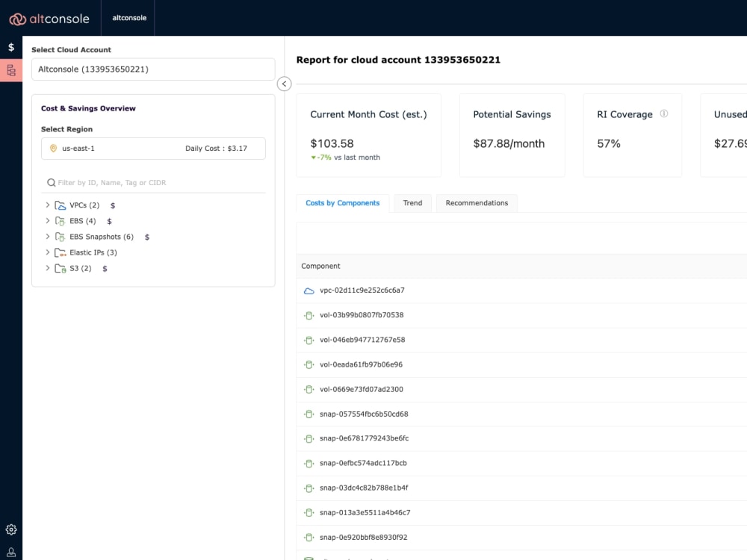Click the Potential Savings card
The height and width of the screenshot is (560, 747).
[x=512, y=136]
